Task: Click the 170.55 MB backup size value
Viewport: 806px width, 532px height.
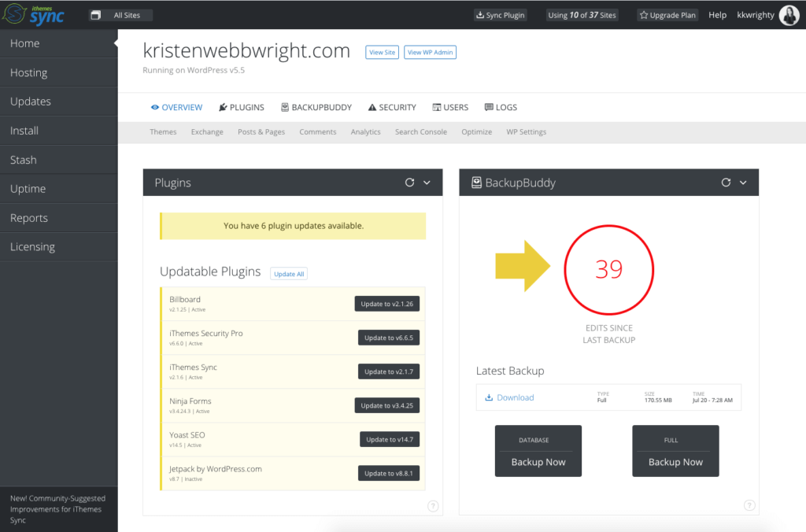Action: (x=658, y=401)
